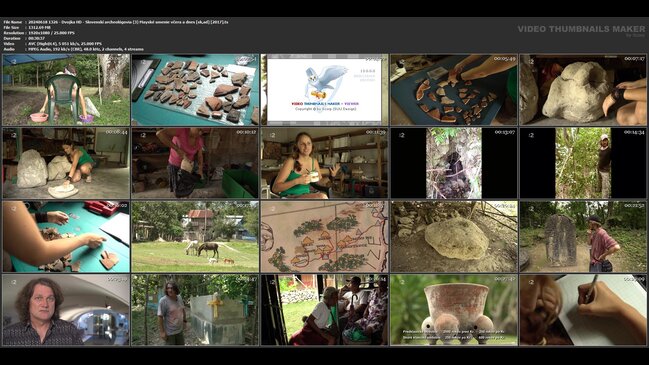
Task: Select vertical thumbnail of man in jungle
Action: pos(583,163)
